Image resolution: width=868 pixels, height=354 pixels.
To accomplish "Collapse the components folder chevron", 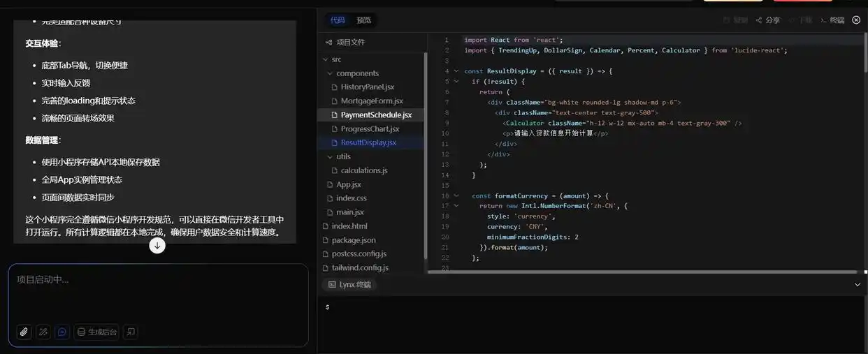I will [x=330, y=73].
